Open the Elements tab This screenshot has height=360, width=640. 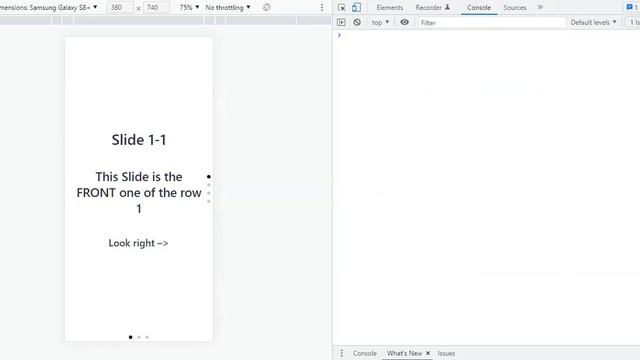389,7
